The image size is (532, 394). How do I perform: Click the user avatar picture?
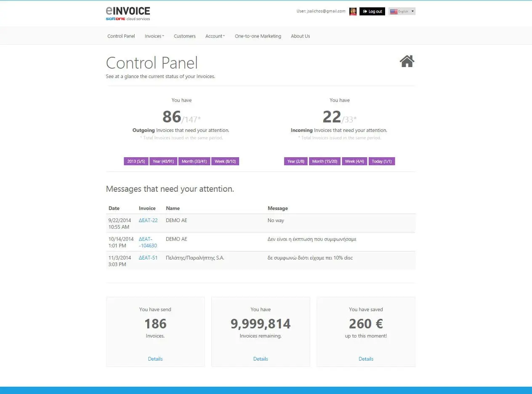(x=353, y=11)
